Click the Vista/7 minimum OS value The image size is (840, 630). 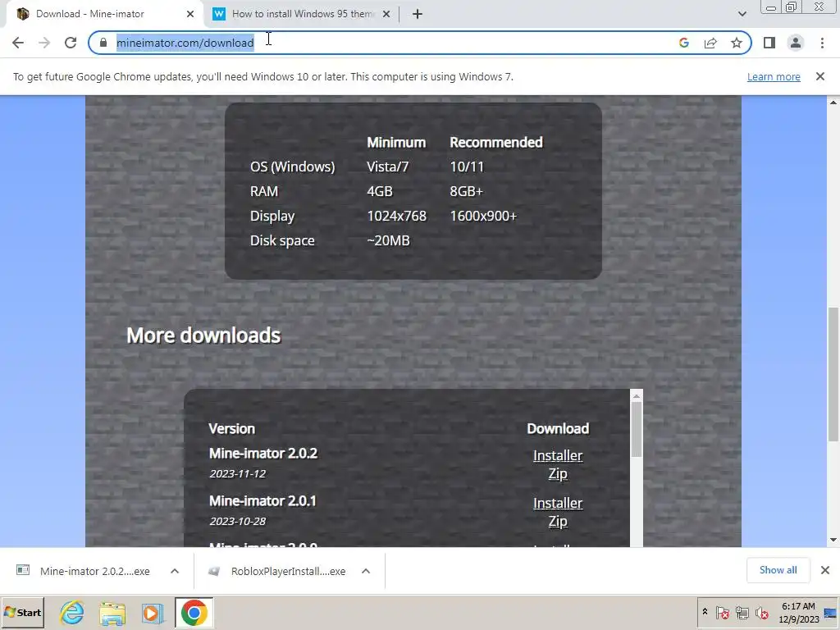point(387,167)
